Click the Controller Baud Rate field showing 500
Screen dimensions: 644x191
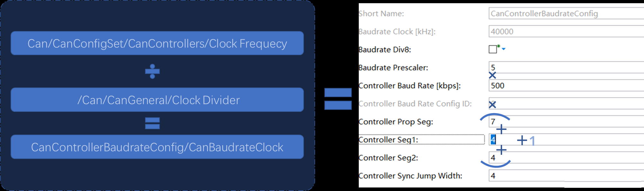click(x=565, y=86)
